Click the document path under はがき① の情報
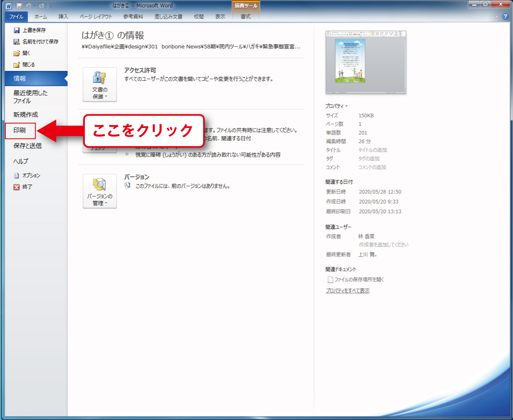This screenshot has width=513, height=420. point(191,47)
